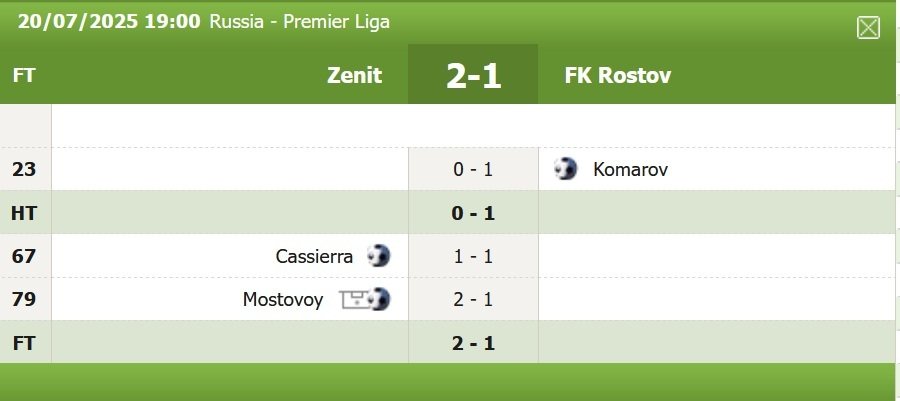Select the Russia - Premier Liga league label
Image resolution: width=900 pixels, height=401 pixels.
click(300, 21)
